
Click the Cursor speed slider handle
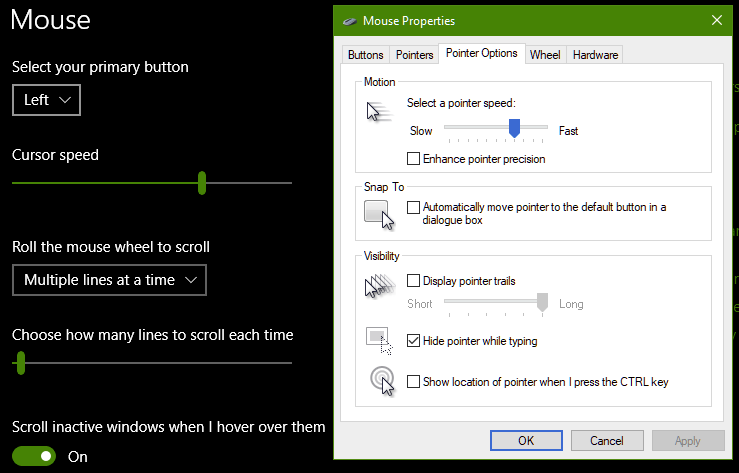[202, 183]
